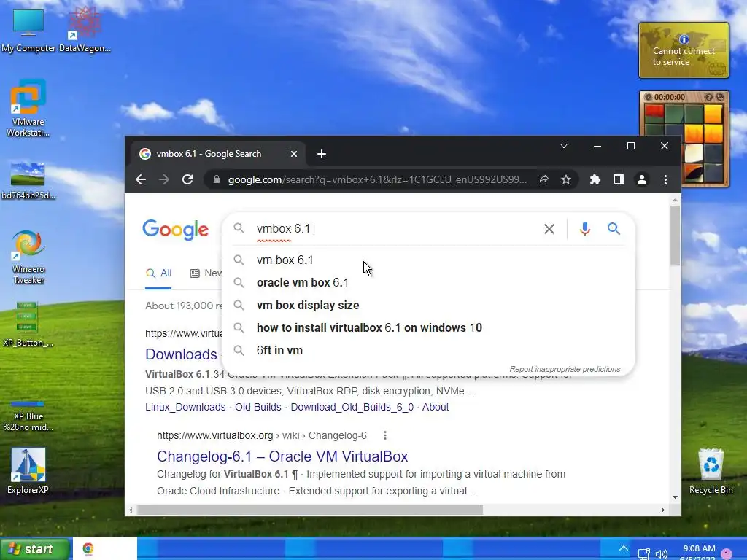Open the Chrome profile avatar
Screen dimensions: 747x560
point(642,179)
